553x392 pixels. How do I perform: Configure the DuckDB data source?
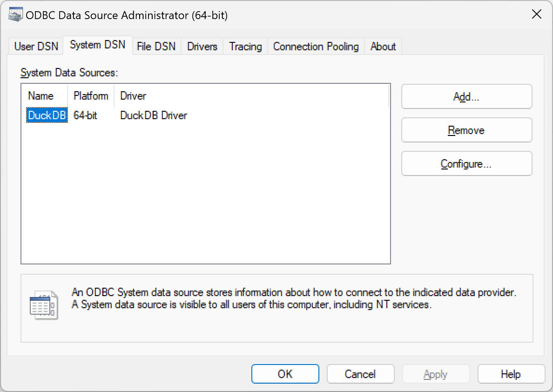(x=466, y=163)
